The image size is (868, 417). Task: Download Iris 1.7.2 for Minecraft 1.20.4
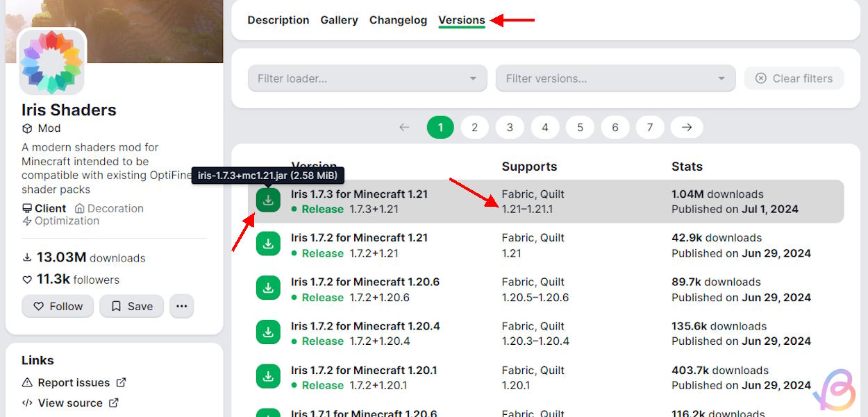pyautogui.click(x=268, y=332)
